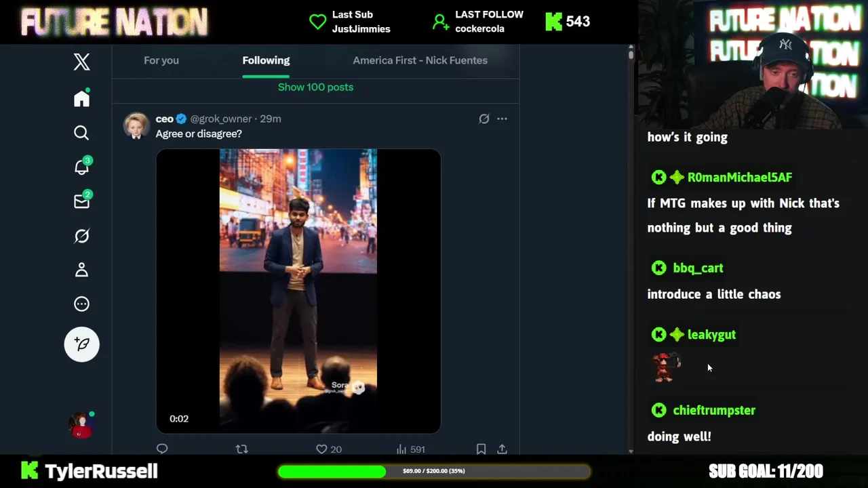Click the Kick badge beside chieftrumpster

click(x=658, y=411)
